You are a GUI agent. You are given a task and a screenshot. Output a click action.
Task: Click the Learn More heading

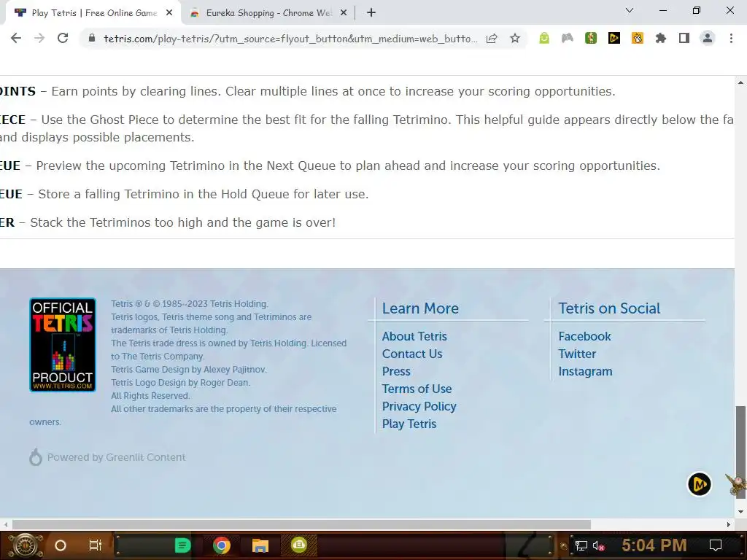click(420, 308)
